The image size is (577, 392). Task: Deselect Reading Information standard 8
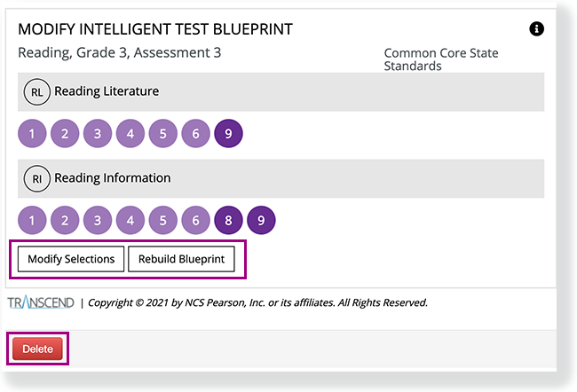click(x=229, y=220)
